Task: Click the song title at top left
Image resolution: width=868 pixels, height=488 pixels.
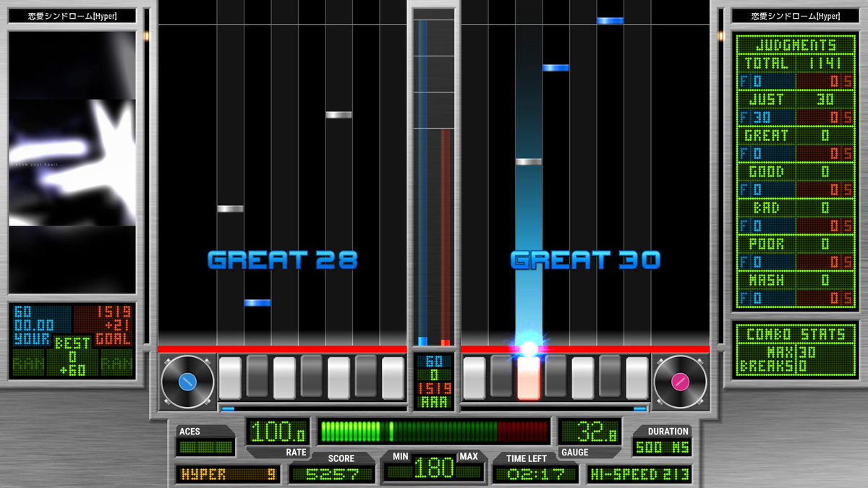Action: 72,16
